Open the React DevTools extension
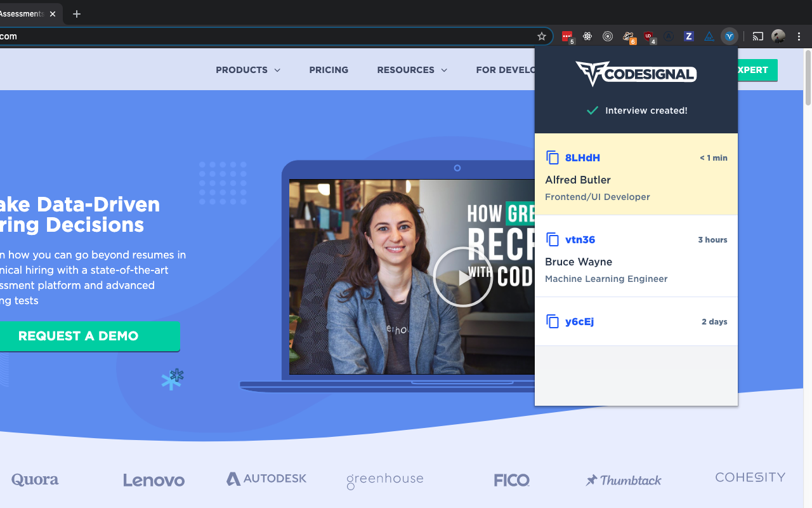The height and width of the screenshot is (508, 812). tap(587, 36)
